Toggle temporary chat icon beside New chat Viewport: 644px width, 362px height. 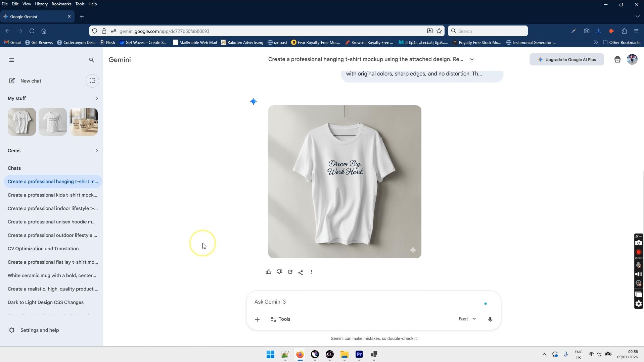pyautogui.click(x=92, y=81)
